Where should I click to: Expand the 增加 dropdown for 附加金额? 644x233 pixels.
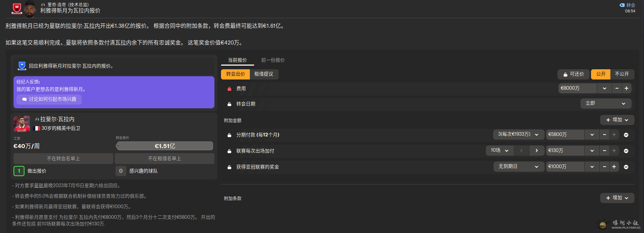click(617, 120)
